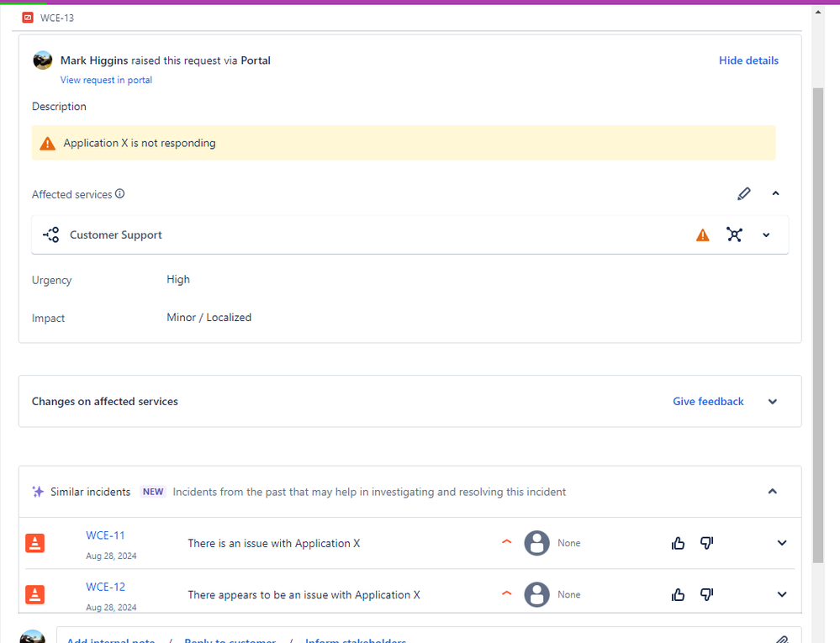Mark WCE-11 as helpful with thumbs up
Image resolution: width=840 pixels, height=643 pixels.
coord(678,543)
